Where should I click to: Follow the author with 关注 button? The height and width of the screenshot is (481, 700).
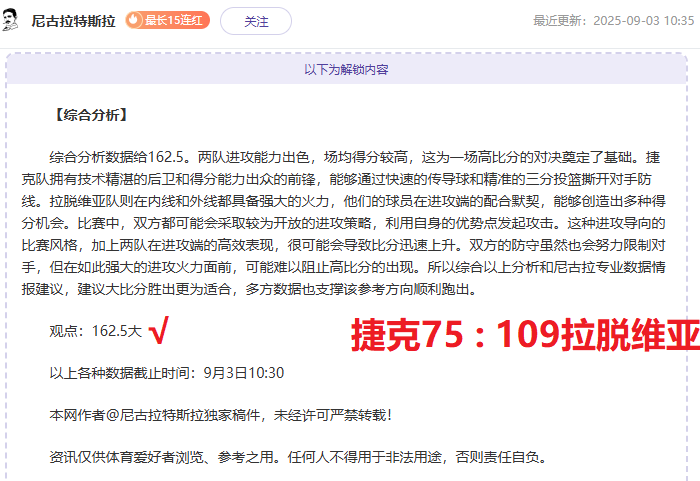click(256, 21)
